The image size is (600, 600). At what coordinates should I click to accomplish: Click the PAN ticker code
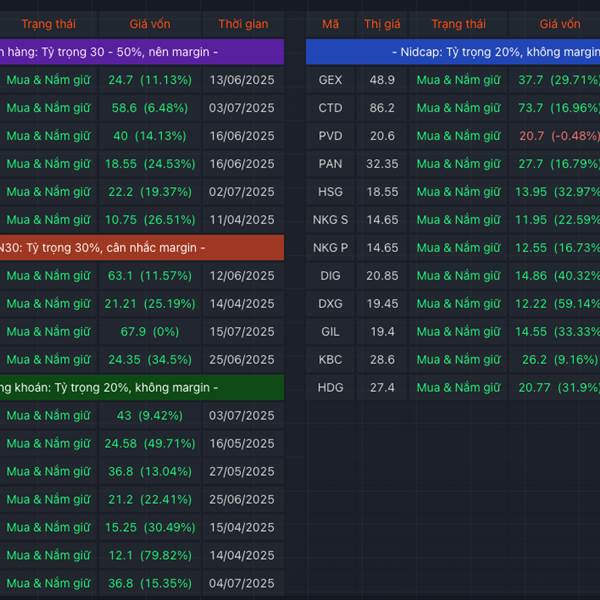coord(330,164)
